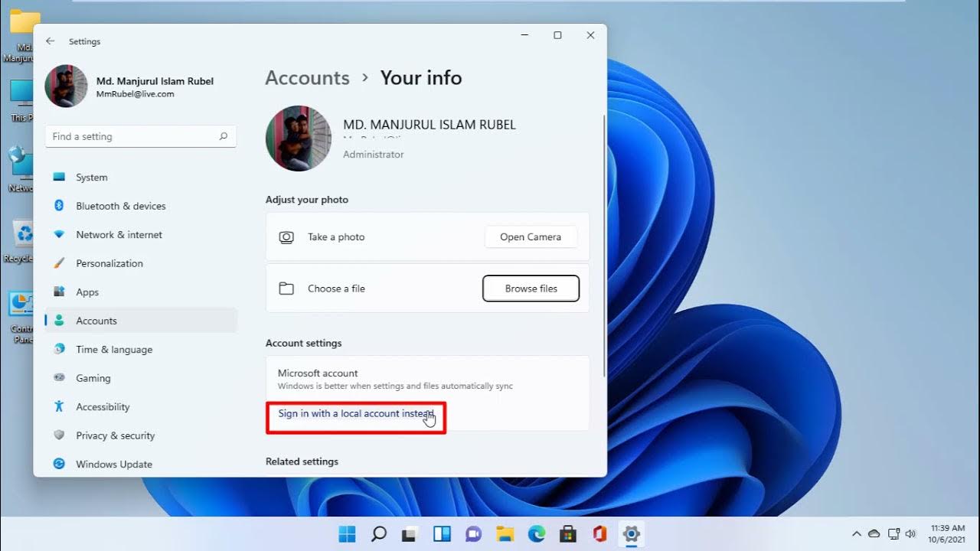Viewport: 980px width, 551px height.
Task: Maximize the Settings window
Action: [x=557, y=35]
